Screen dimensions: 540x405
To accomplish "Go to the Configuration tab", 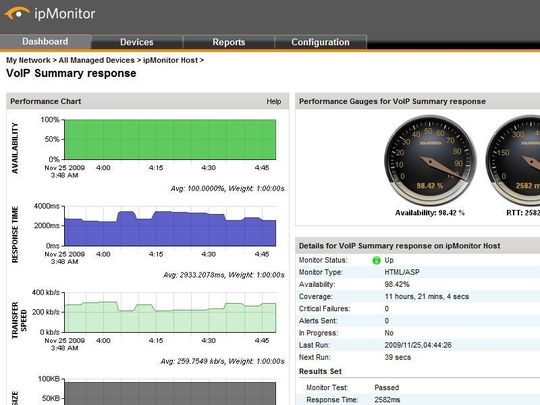I will click(320, 42).
